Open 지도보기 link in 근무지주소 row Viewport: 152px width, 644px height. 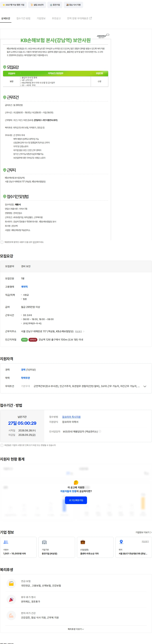click(78, 331)
